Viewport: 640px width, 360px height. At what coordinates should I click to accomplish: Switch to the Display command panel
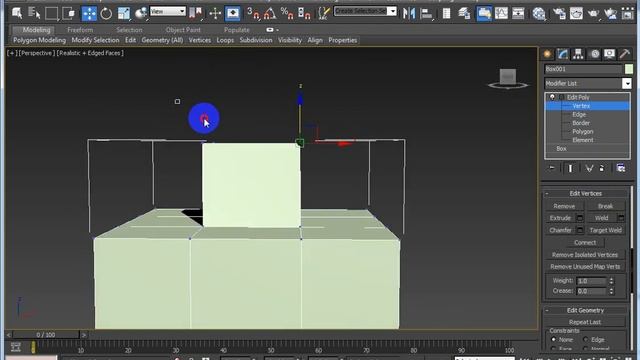point(609,54)
